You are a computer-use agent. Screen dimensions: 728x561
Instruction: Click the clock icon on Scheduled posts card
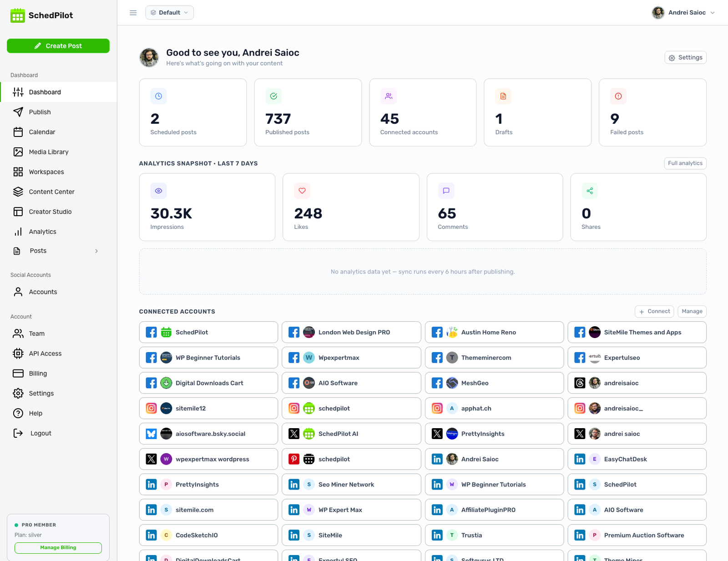click(x=158, y=96)
